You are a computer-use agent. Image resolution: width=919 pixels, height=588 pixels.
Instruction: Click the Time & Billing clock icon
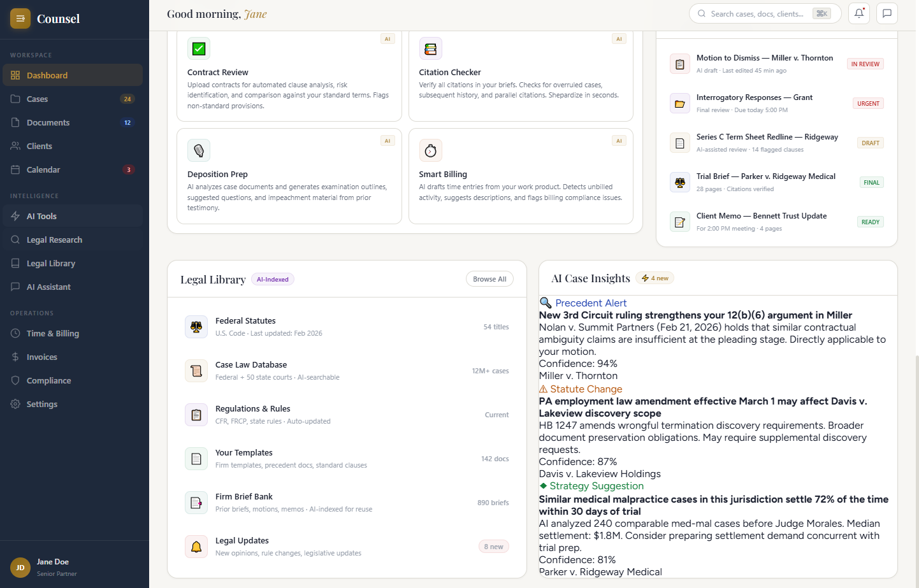tap(15, 333)
